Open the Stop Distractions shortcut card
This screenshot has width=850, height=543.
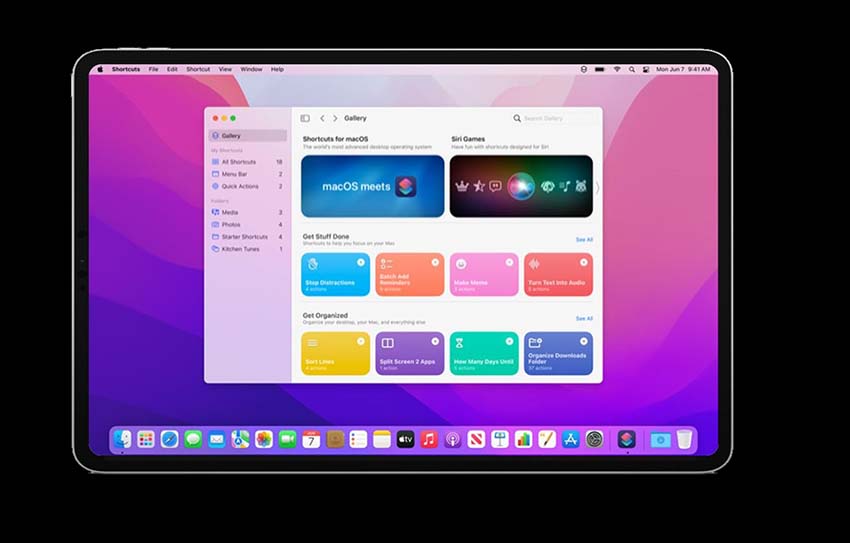coord(335,275)
